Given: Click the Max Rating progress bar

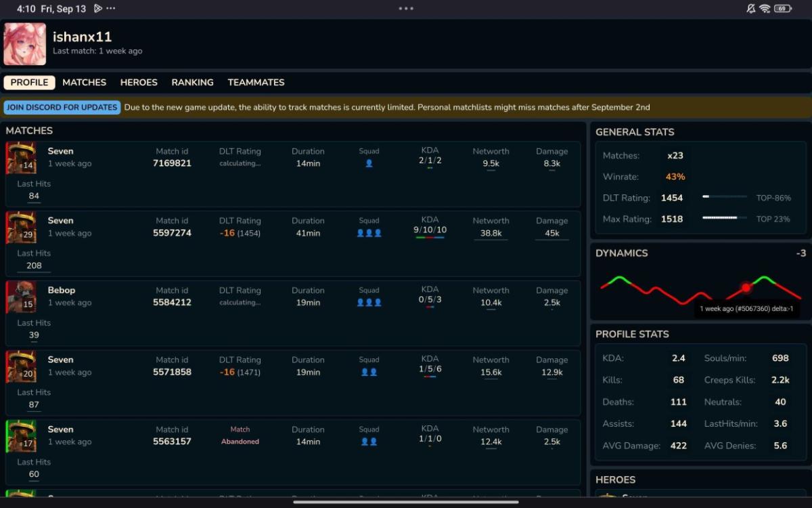Looking at the screenshot, I should coord(724,219).
